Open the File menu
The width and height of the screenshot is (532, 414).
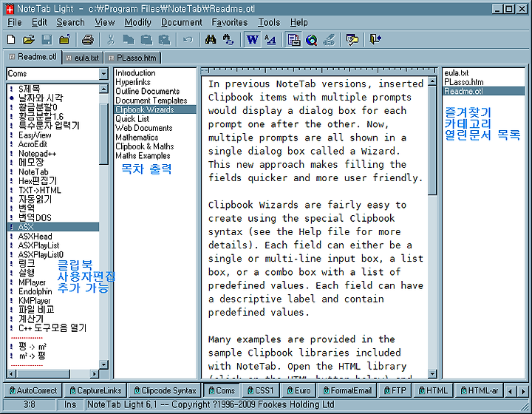(15, 22)
